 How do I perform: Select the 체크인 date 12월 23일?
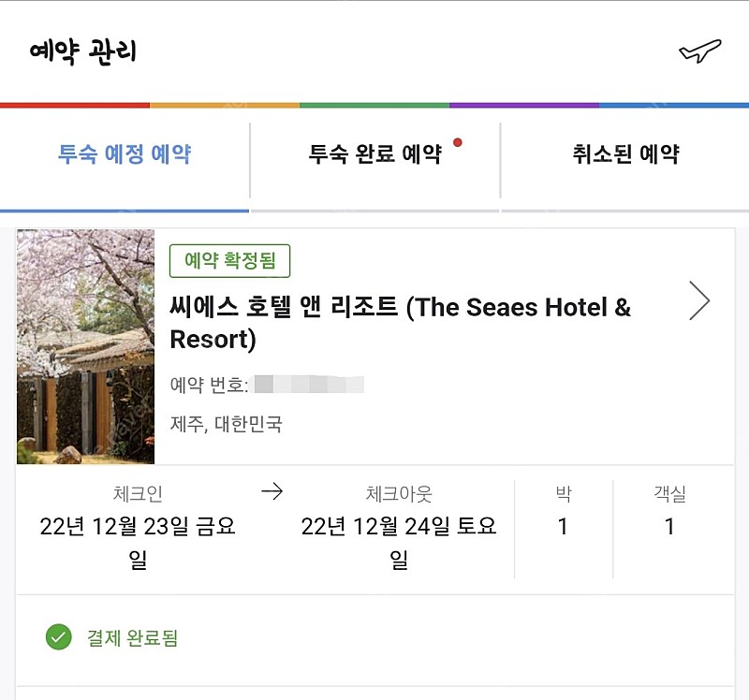[138, 543]
